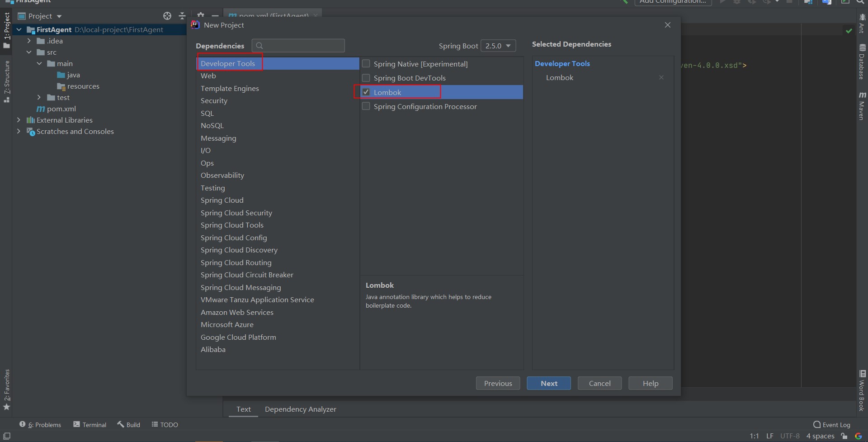The image size is (868, 442).
Task: Enable Spring Boot DevTools checkbox
Action: coord(366,78)
